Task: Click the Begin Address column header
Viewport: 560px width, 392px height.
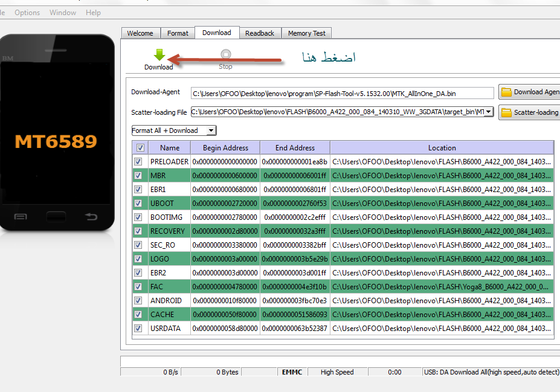Action: (x=225, y=148)
